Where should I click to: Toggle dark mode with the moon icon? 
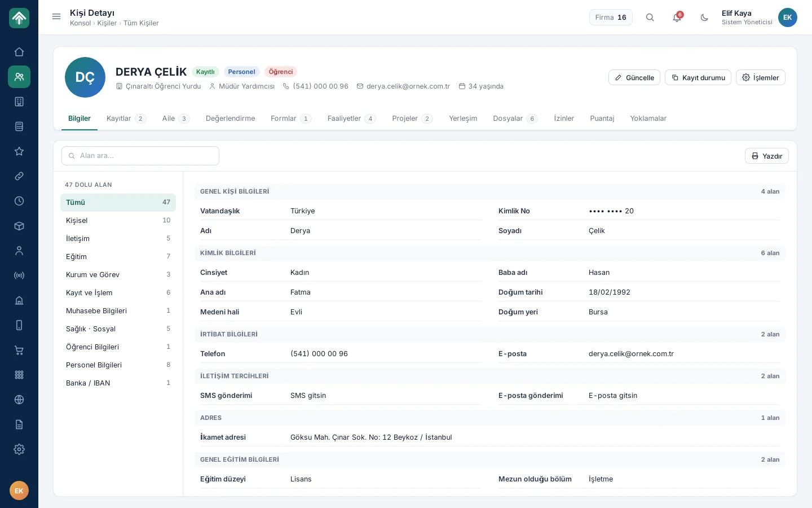[x=704, y=17]
